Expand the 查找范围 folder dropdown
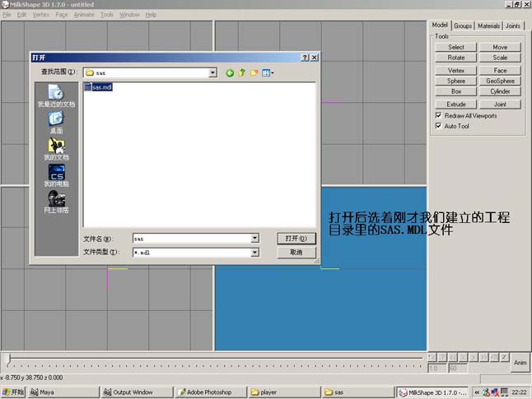Viewport: 532px width, 399px height. click(x=212, y=72)
